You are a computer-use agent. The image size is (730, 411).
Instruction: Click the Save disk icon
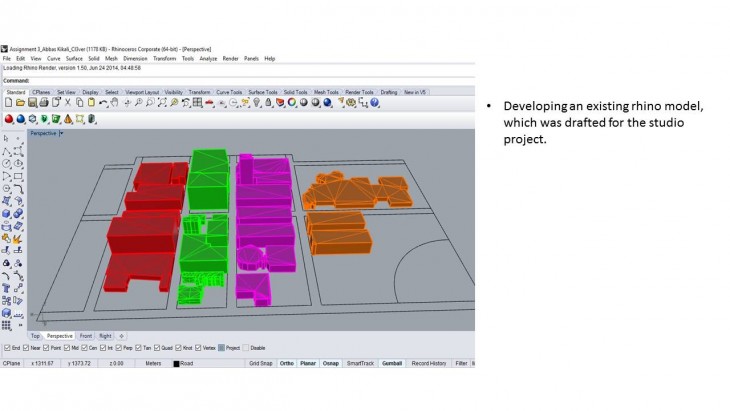click(32, 102)
